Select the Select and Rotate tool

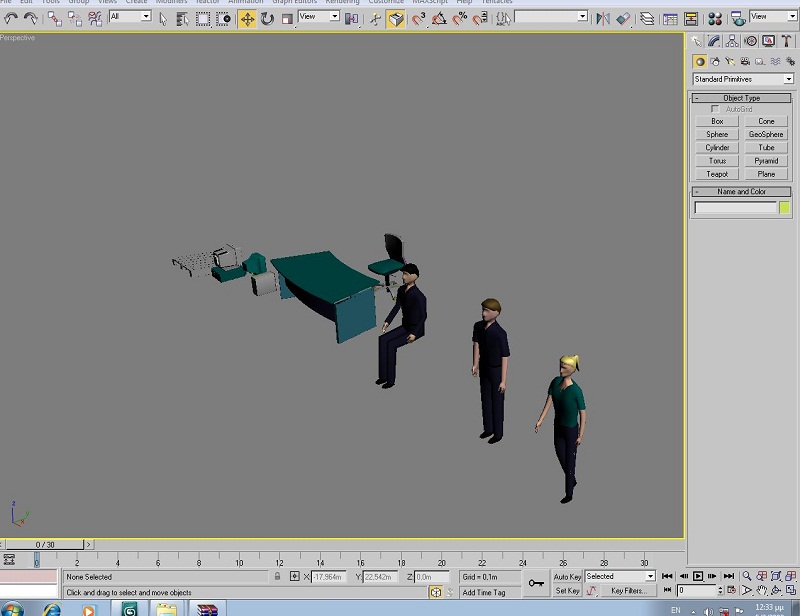(x=267, y=18)
